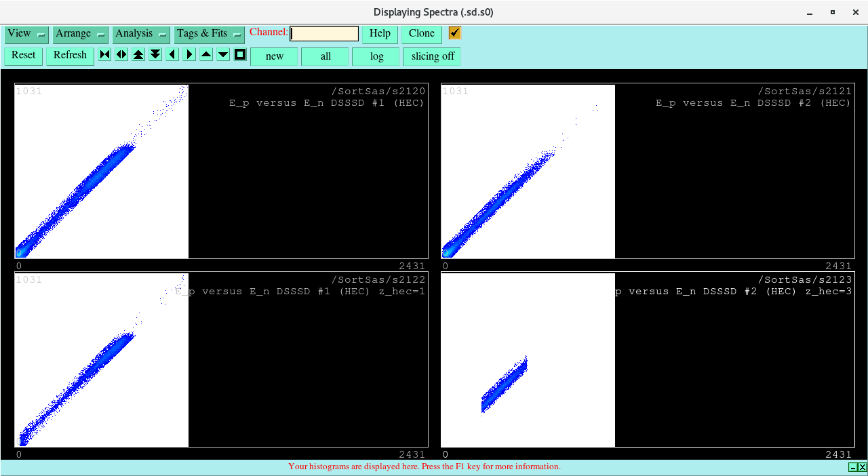The height and width of the screenshot is (476, 868).
Task: Open the Arrange dropdown menu
Action: (81, 34)
